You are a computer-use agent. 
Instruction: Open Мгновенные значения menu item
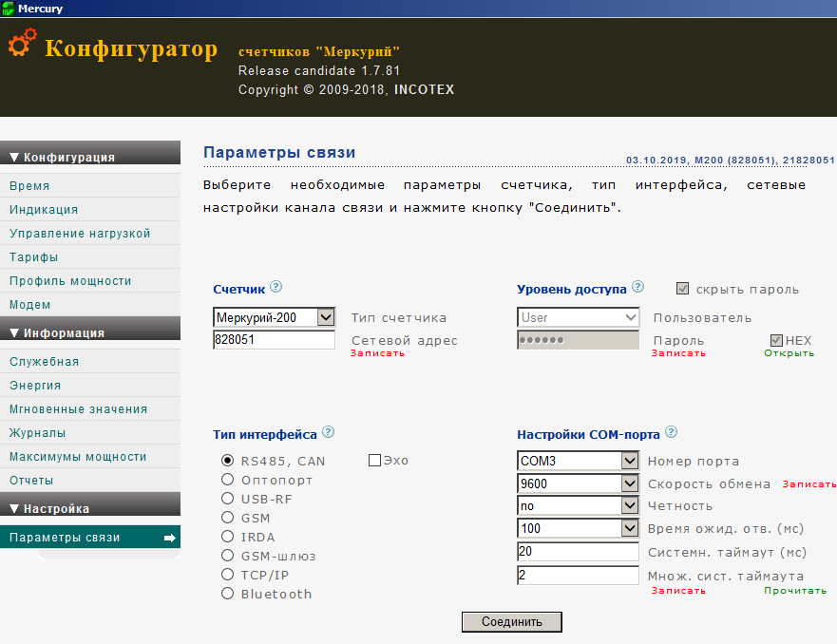[90, 408]
